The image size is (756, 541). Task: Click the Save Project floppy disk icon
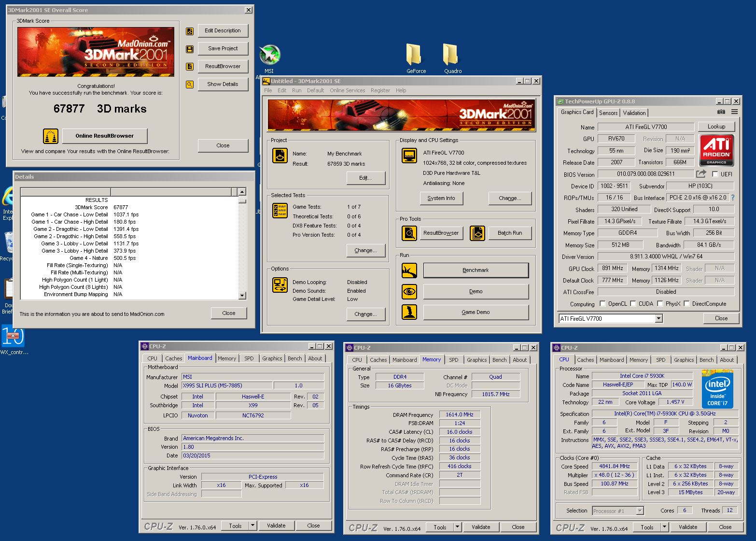[x=190, y=49]
